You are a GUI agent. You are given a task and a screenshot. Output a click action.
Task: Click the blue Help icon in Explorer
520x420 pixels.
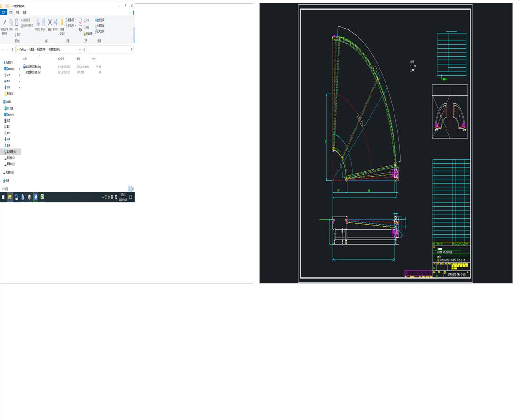pos(134,13)
